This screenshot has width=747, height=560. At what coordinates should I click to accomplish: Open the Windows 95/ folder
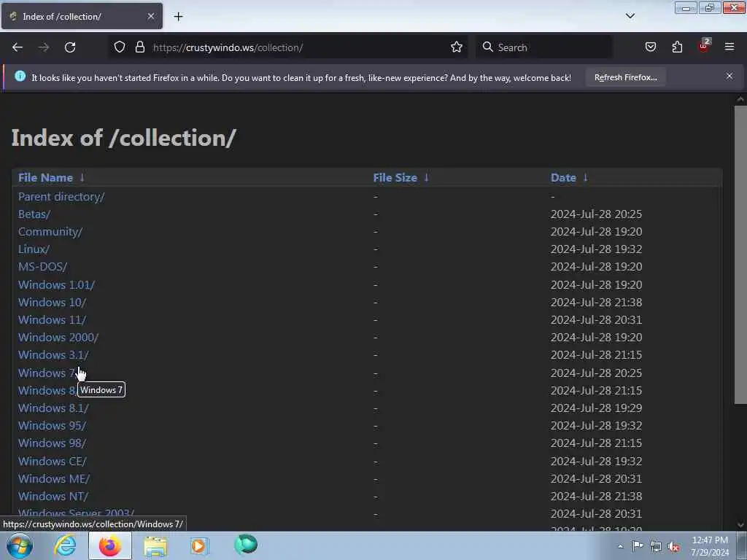(52, 426)
